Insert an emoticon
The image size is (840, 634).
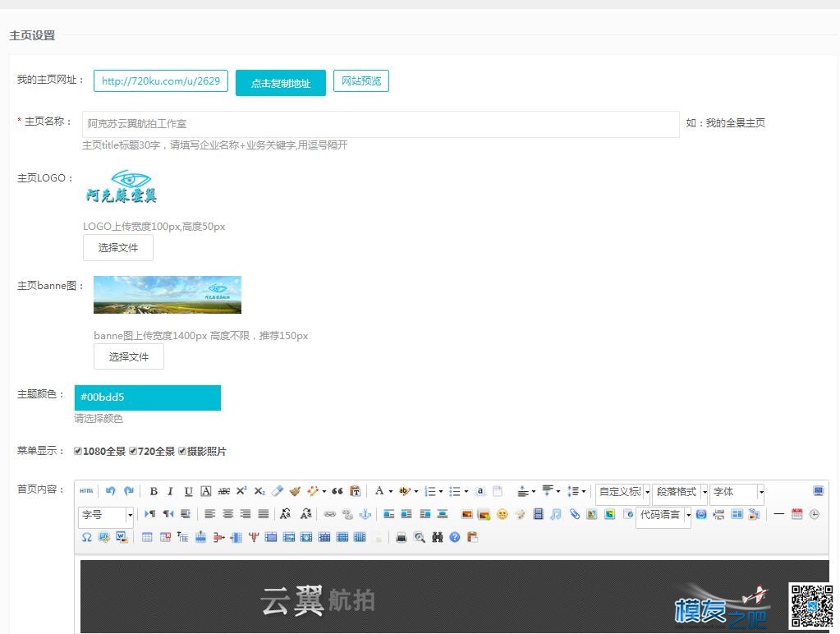(502, 514)
